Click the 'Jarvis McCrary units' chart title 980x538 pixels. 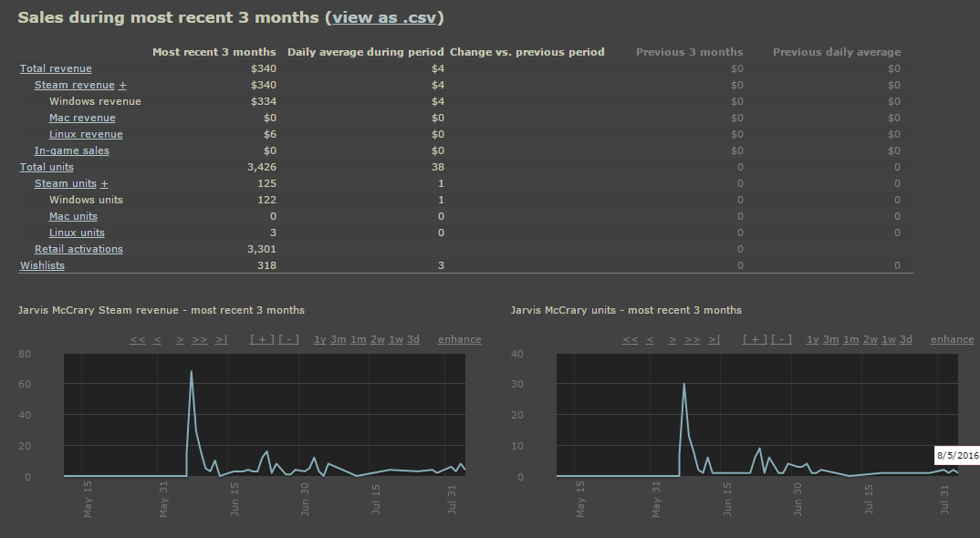pos(626,310)
